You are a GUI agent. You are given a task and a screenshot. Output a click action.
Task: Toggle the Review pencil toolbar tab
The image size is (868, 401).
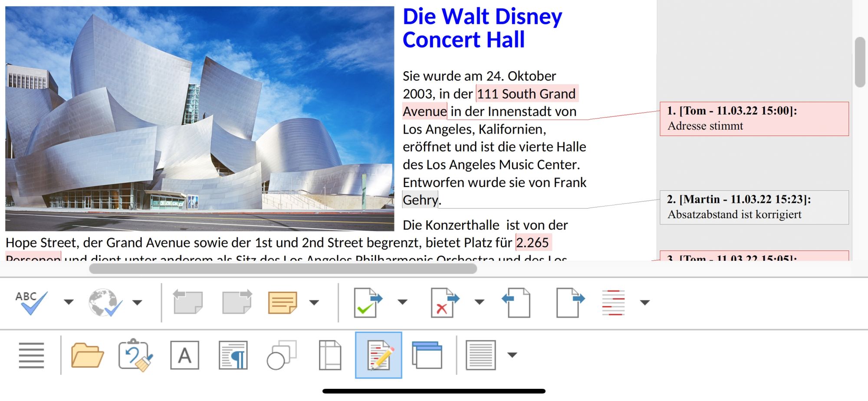point(378,355)
